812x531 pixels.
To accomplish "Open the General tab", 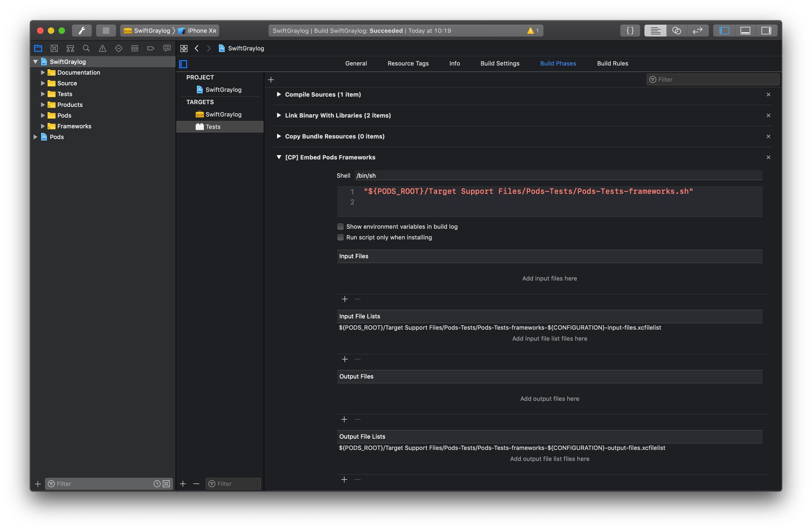I will click(x=356, y=63).
